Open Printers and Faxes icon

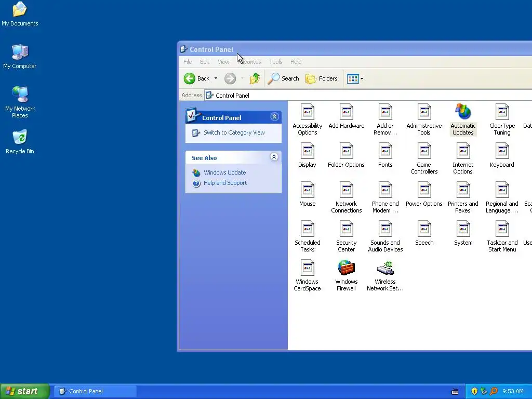(463, 197)
